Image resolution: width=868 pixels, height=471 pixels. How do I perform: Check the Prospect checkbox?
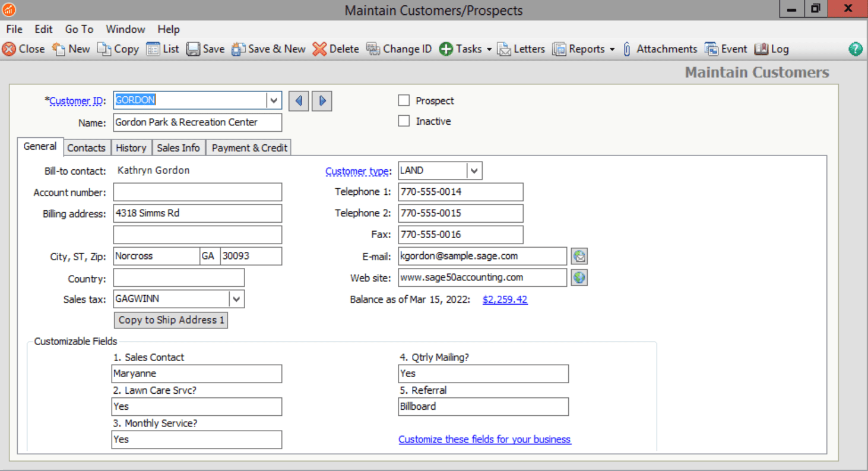(404, 100)
